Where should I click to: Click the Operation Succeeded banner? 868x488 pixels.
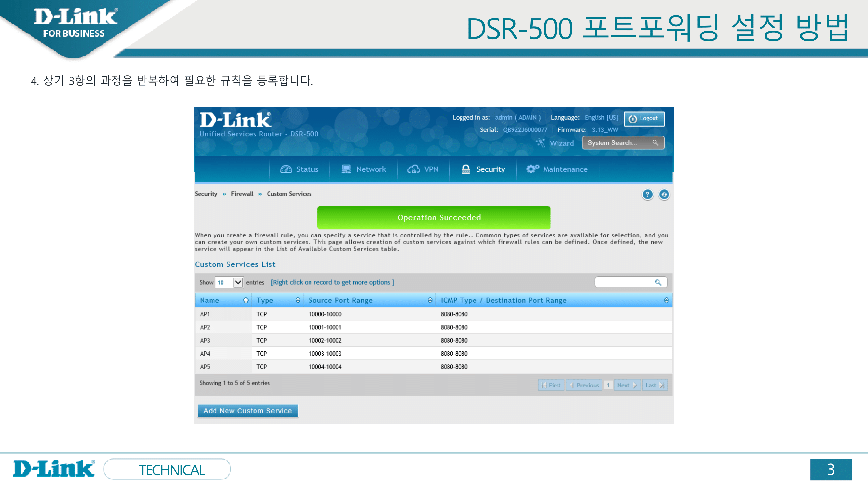(434, 218)
